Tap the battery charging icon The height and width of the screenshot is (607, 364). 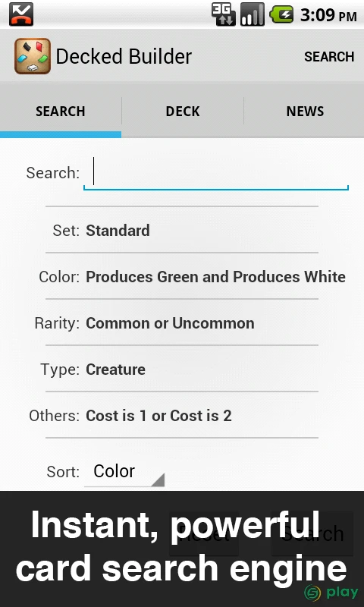[x=281, y=14]
